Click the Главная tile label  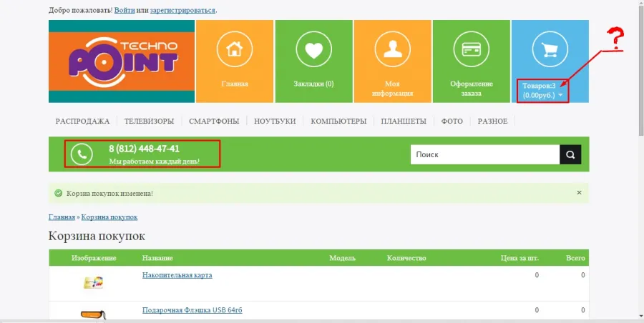[x=235, y=84]
